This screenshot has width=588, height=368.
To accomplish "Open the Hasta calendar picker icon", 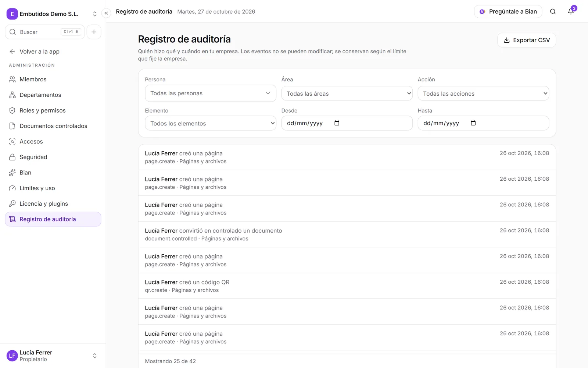I will point(473,123).
